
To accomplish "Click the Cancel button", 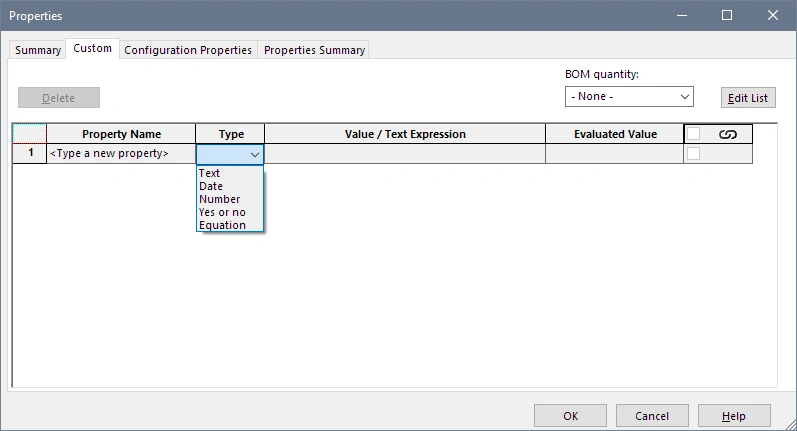I will tap(651, 416).
